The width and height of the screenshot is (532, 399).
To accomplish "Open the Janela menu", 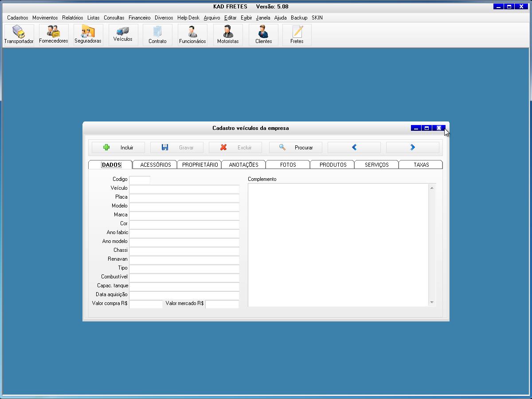I will point(263,18).
